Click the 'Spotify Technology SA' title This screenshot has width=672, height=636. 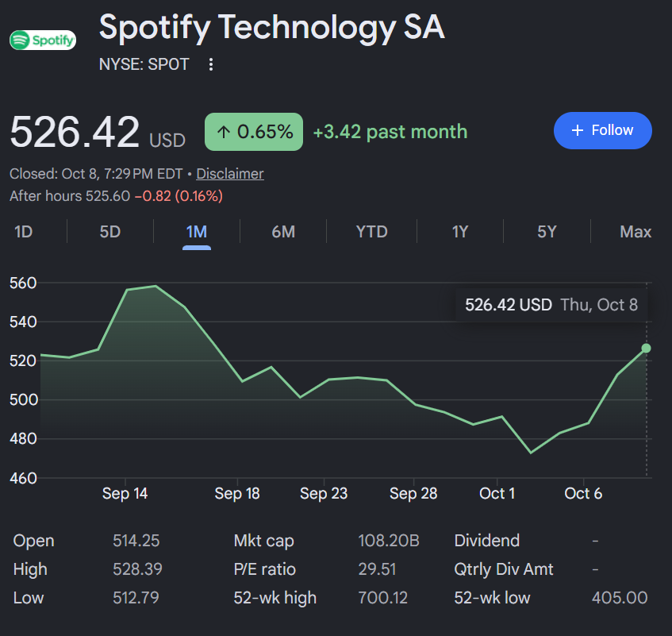(271, 28)
